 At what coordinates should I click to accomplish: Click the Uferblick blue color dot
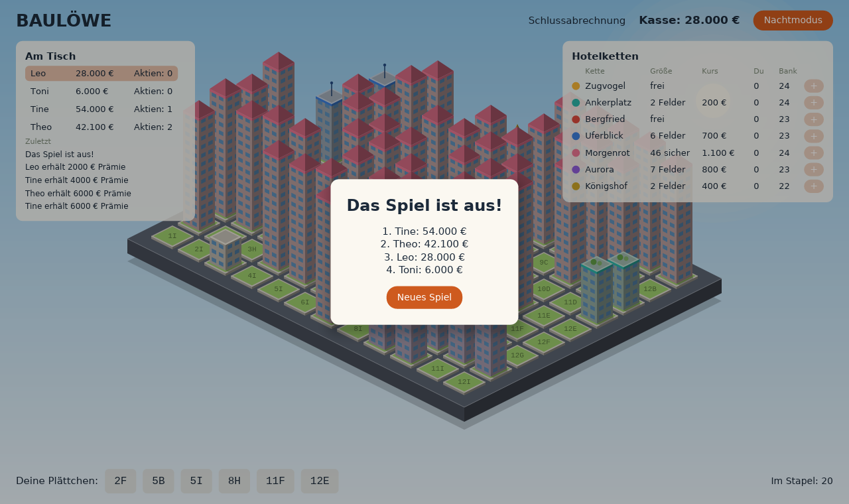tap(576, 136)
